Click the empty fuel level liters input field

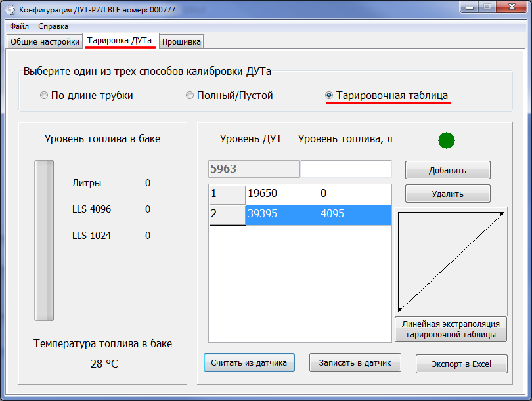point(345,169)
